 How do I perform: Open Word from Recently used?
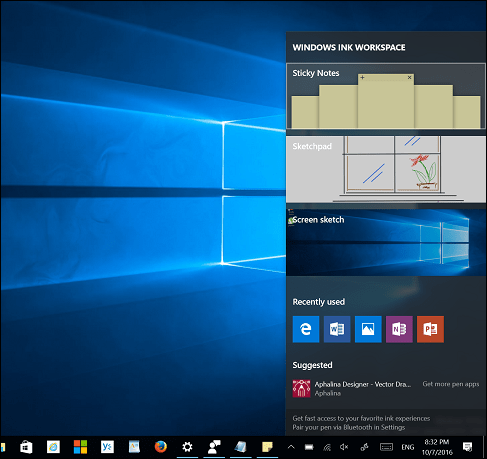(x=337, y=329)
